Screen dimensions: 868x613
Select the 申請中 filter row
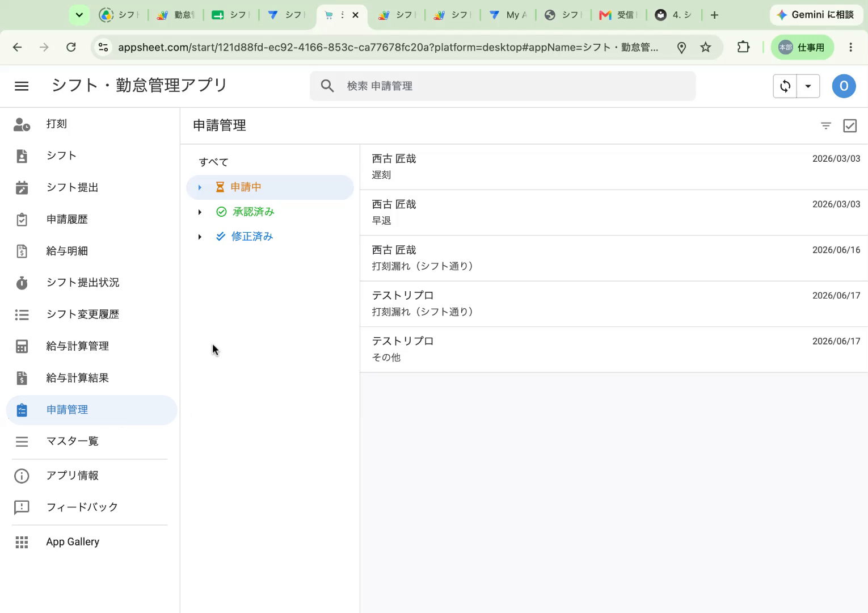click(270, 187)
